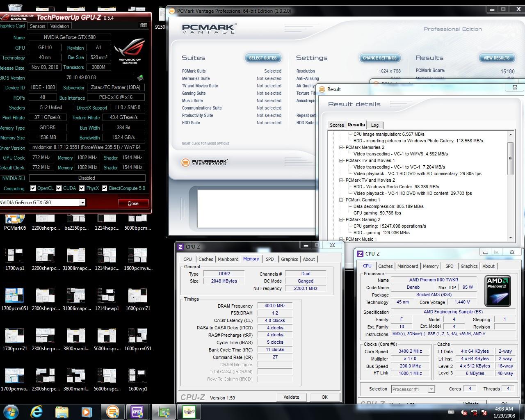
Task: Collapse the PCMark TV and Movies 1 node
Action: point(341,160)
